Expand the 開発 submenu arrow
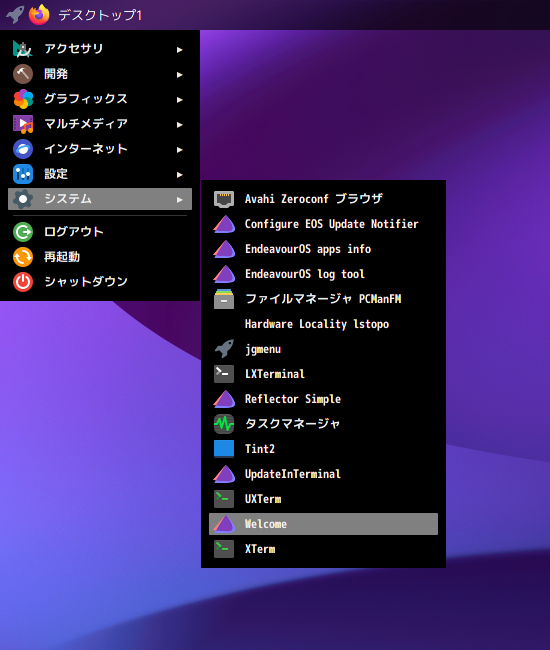550x650 pixels. (x=179, y=75)
